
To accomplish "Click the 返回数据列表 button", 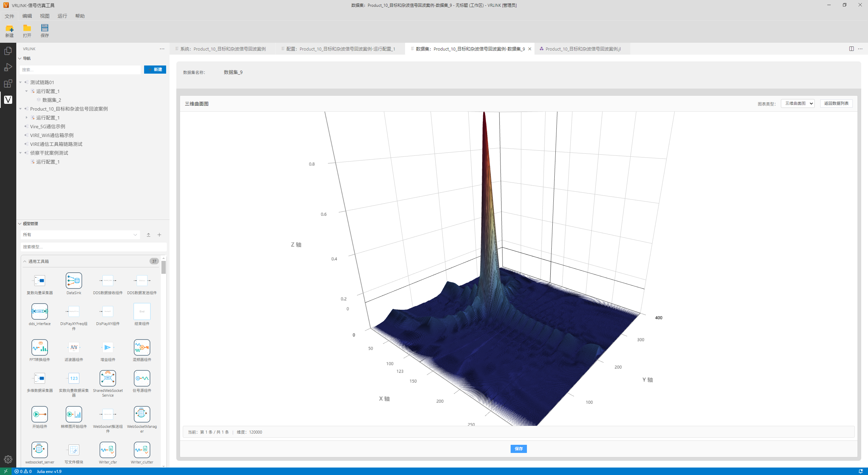I will pos(836,103).
